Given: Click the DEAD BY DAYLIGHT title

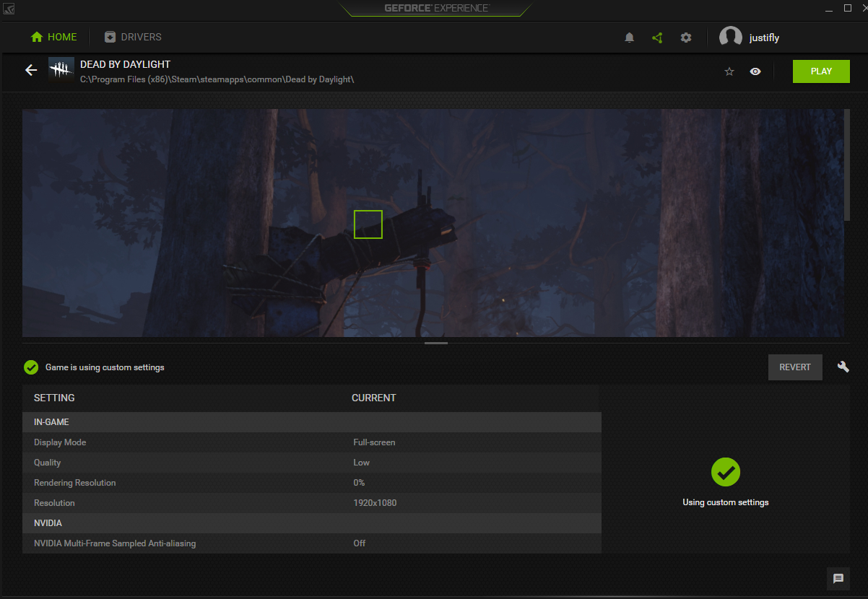Looking at the screenshot, I should (126, 64).
